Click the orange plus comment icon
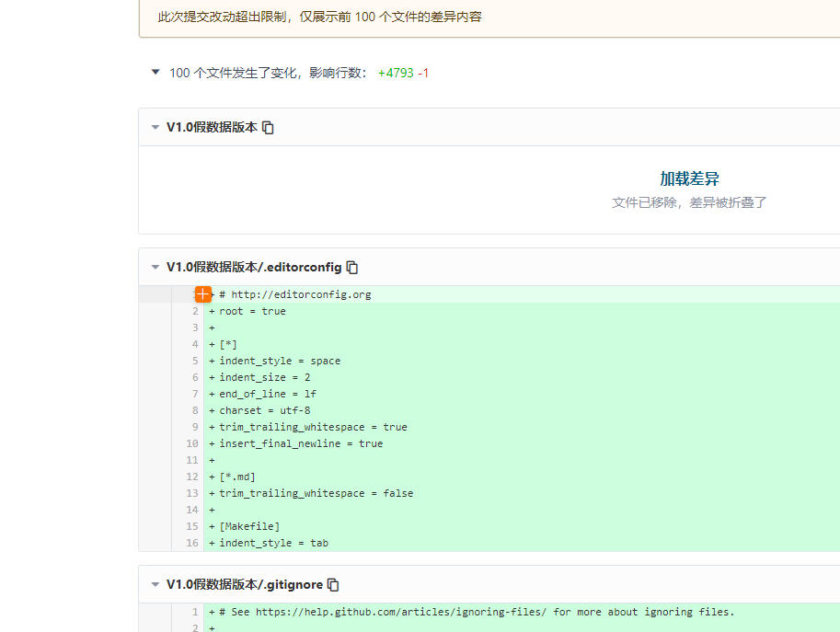 click(x=203, y=294)
